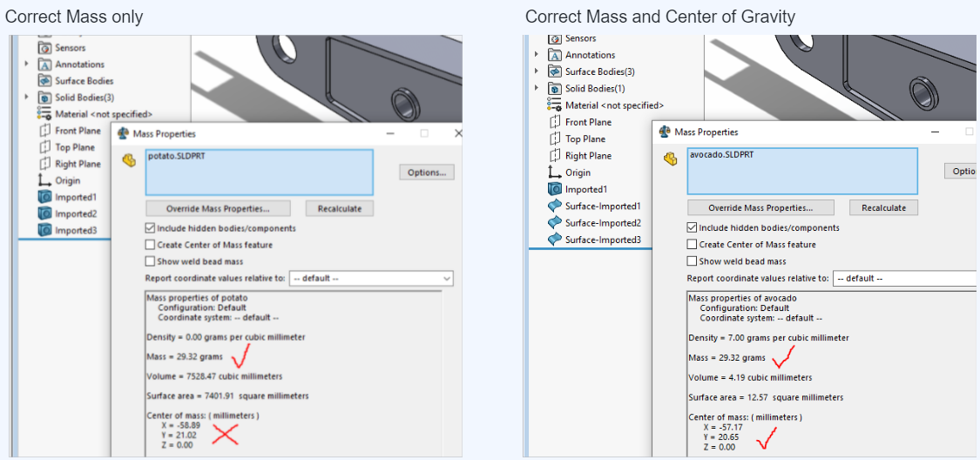The width and height of the screenshot is (980, 460).
Task: Click Override Mass Properties for potato
Action: tap(218, 208)
